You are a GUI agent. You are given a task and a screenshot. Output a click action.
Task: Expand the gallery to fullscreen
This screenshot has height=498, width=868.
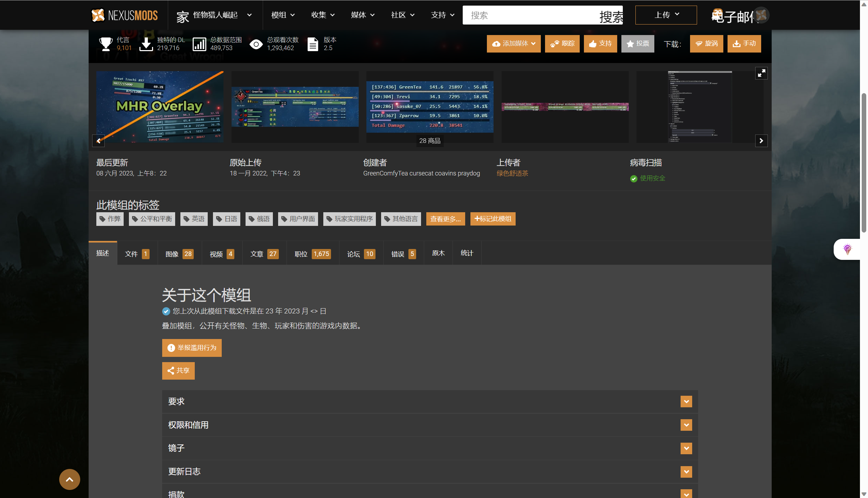[761, 73]
